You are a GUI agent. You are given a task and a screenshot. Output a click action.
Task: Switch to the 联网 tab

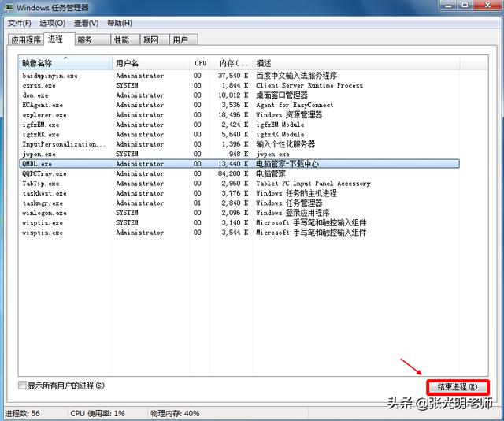click(x=151, y=39)
